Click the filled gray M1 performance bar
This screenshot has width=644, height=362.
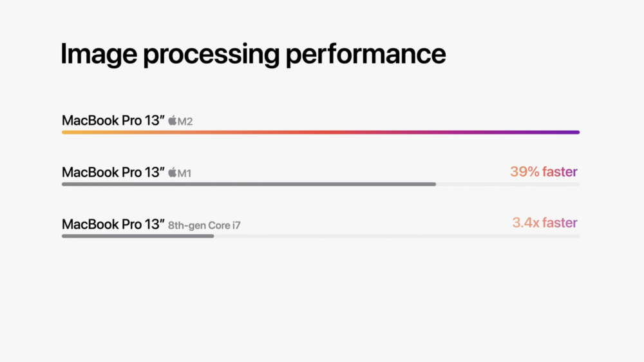[249, 184]
